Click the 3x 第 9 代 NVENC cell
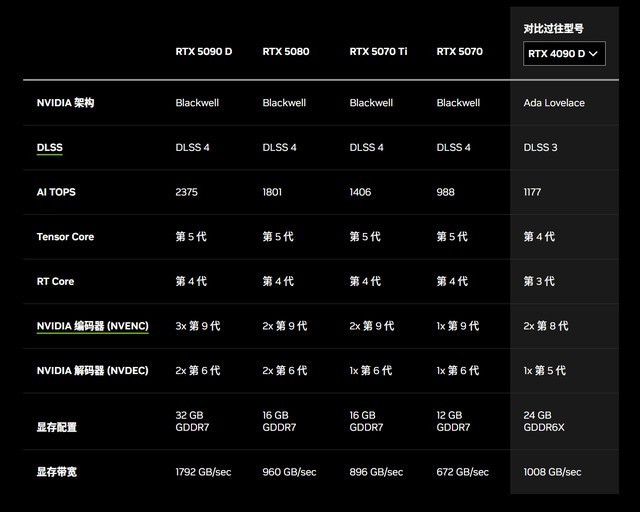Image resolution: width=640 pixels, height=512 pixels. pyautogui.click(x=198, y=326)
